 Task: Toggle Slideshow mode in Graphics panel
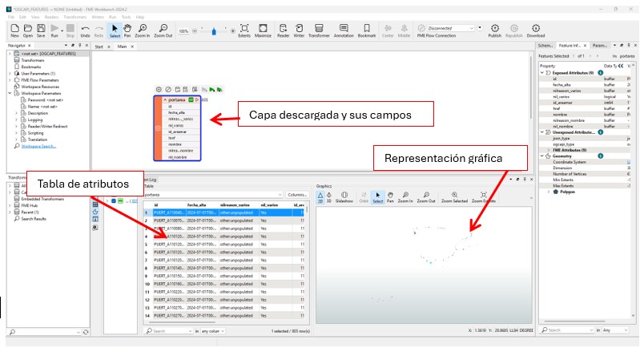tap(343, 196)
